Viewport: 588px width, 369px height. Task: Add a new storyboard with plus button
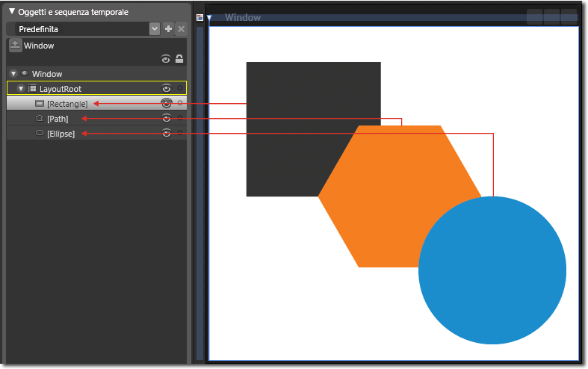pos(168,29)
